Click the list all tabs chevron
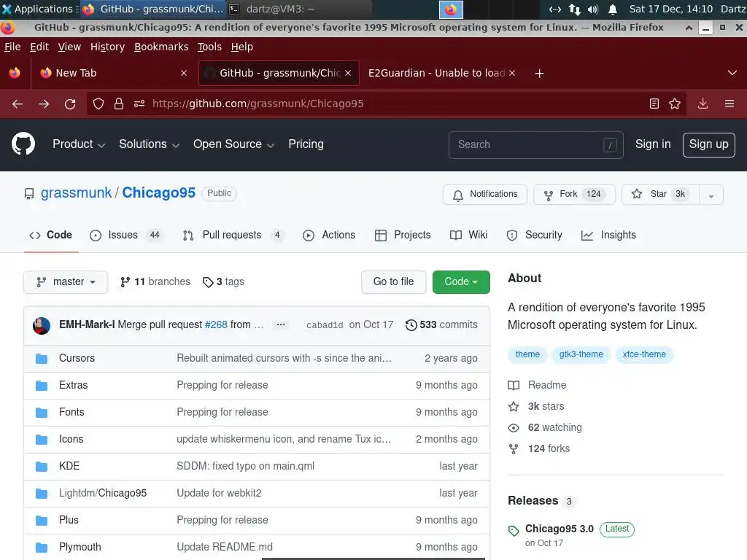 point(732,73)
